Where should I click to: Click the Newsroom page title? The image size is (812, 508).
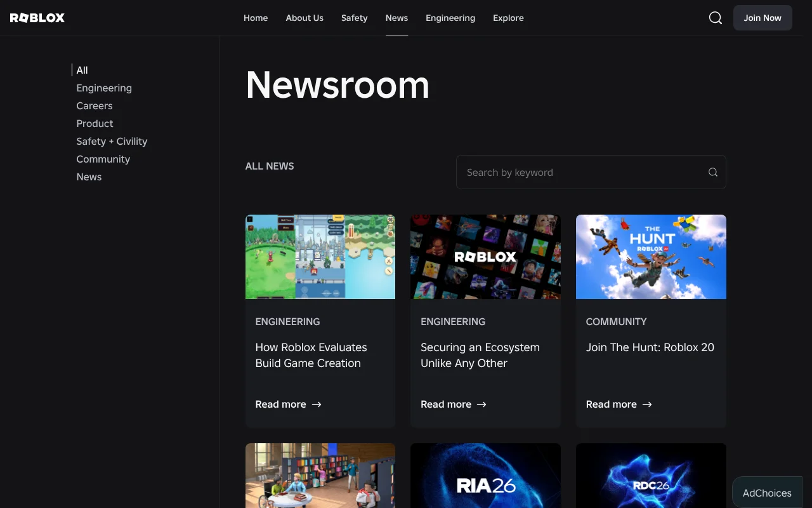click(337, 85)
